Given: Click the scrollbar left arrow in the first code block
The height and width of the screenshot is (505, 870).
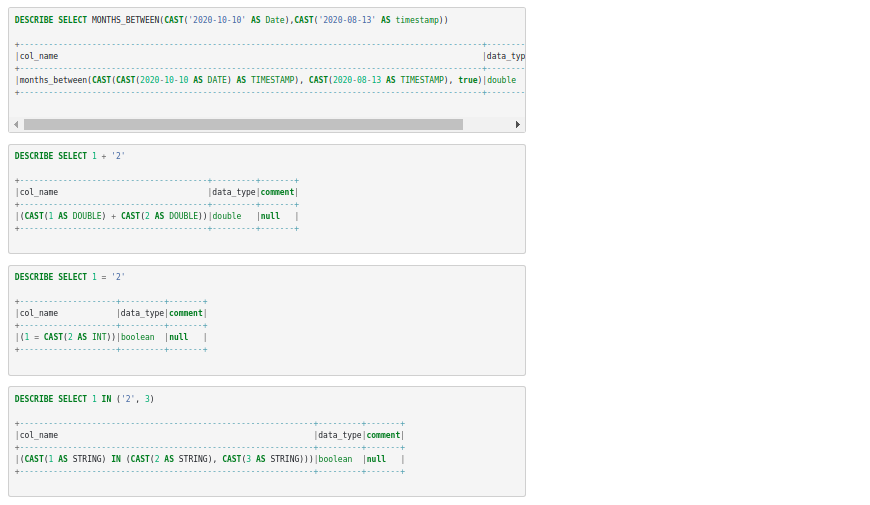Looking at the screenshot, I should tap(16, 124).
